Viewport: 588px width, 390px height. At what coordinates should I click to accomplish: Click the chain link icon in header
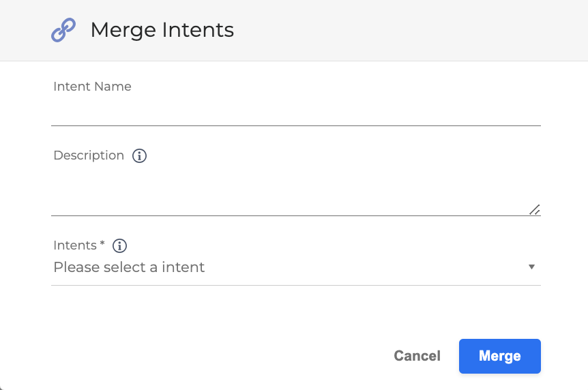(x=63, y=30)
